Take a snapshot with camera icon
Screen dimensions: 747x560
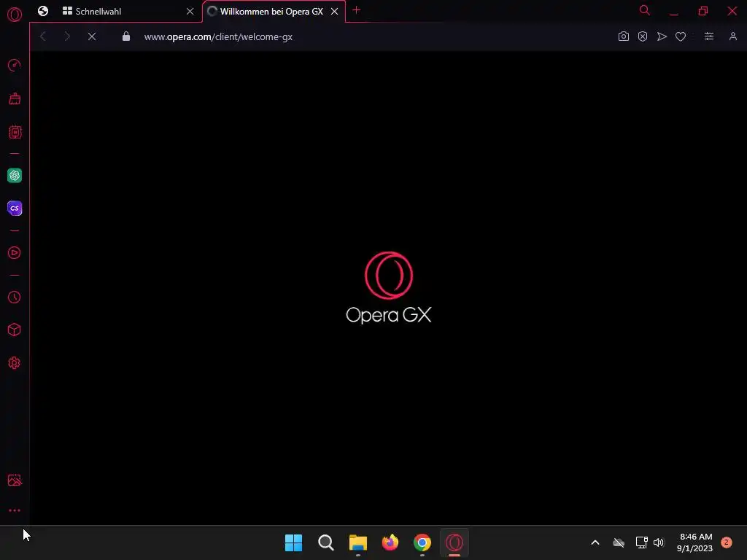[x=623, y=36]
